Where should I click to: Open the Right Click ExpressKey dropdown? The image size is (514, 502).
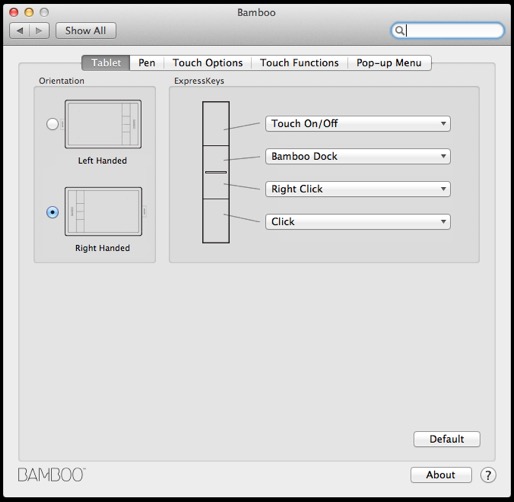pos(358,189)
